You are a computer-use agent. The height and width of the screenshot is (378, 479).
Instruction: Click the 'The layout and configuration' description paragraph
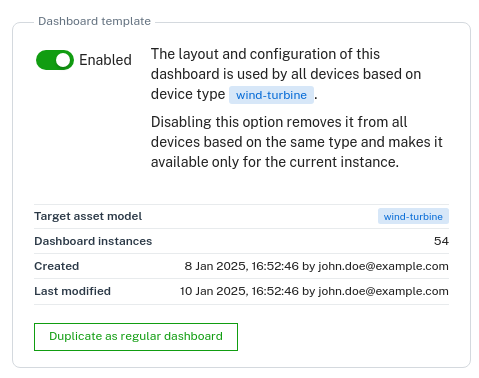[286, 74]
